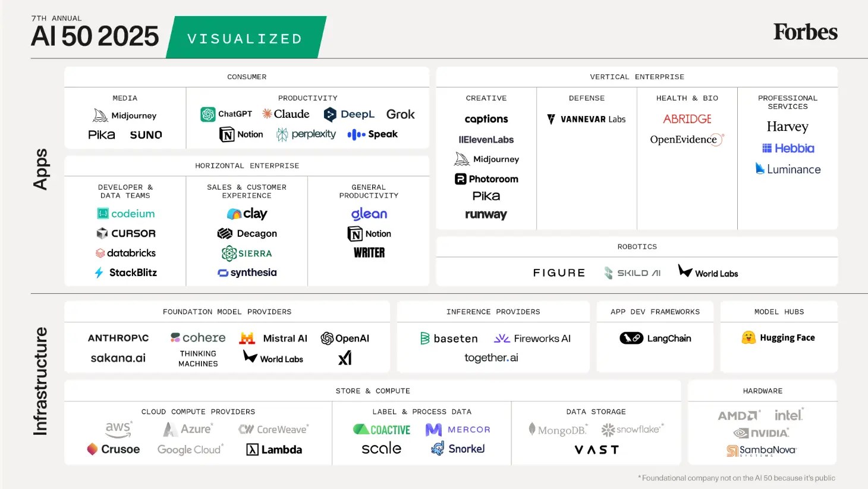
Task: Click the sakana.ai wordmark
Action: 118,358
